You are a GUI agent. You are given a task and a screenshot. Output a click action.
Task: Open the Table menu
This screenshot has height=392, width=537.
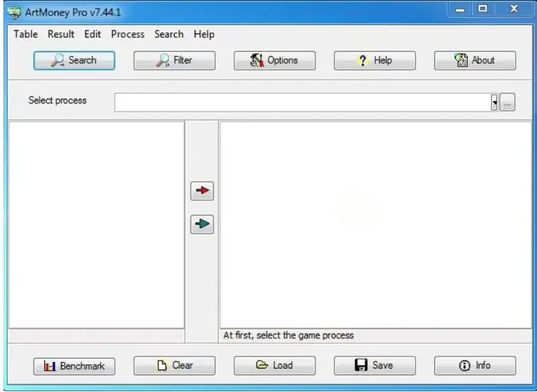[26, 34]
